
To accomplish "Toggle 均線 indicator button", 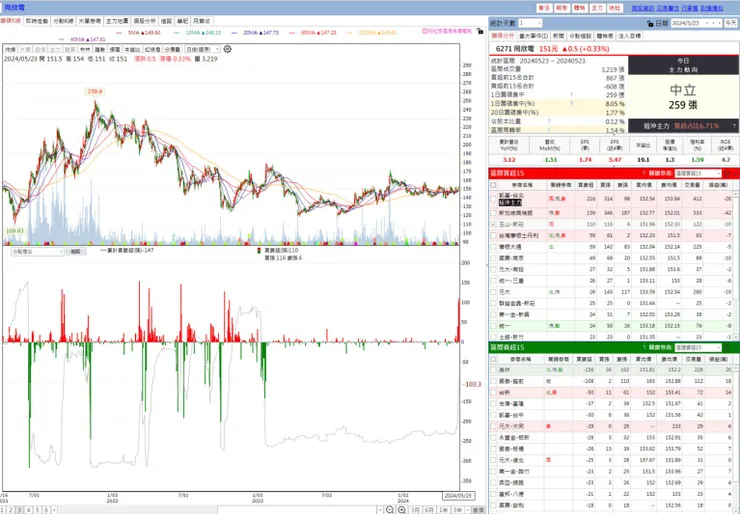I will (x=10, y=50).
